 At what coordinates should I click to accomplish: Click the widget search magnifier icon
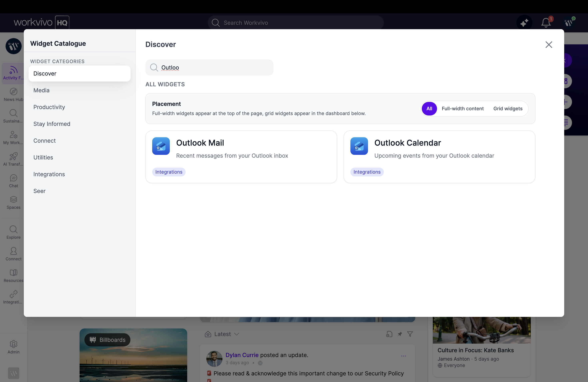click(x=154, y=68)
